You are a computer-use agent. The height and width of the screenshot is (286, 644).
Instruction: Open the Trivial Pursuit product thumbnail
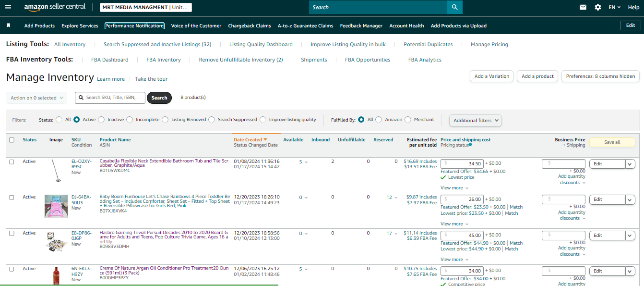(x=56, y=242)
